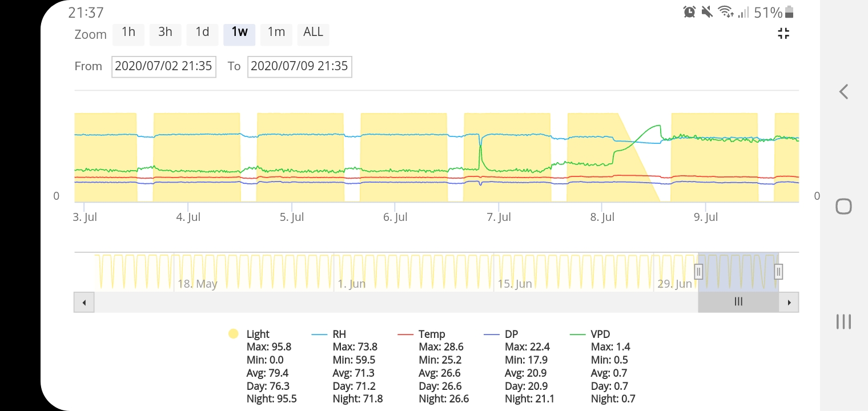Click the 6. Jul axis label
868x411 pixels.
click(395, 217)
